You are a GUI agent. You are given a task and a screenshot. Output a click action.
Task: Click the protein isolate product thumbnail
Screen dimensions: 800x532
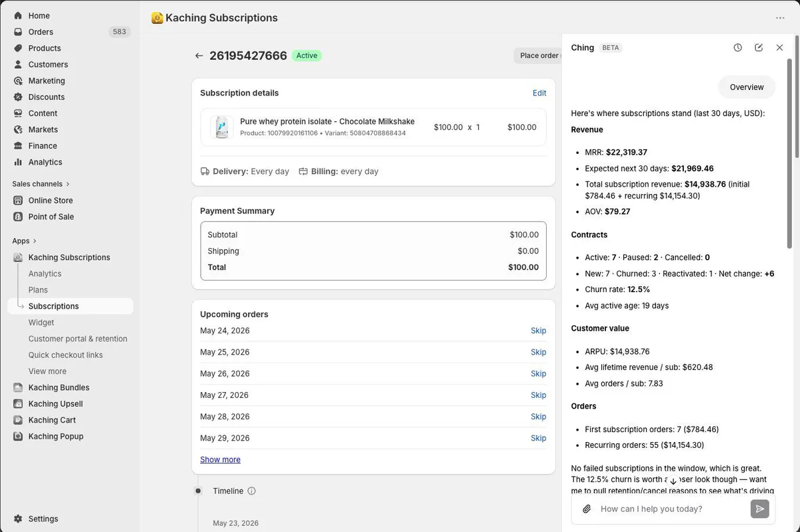point(222,127)
